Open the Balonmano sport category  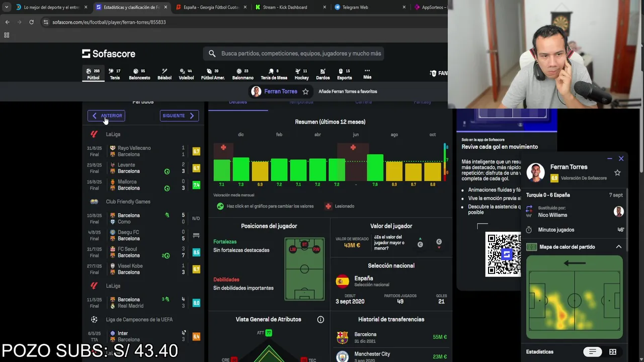pos(243,74)
